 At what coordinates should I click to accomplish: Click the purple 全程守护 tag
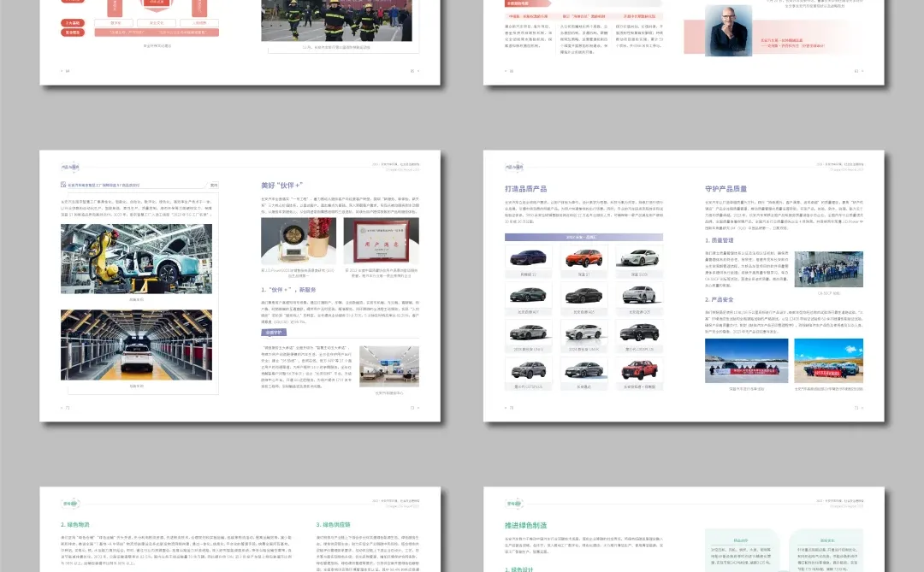coord(274,333)
